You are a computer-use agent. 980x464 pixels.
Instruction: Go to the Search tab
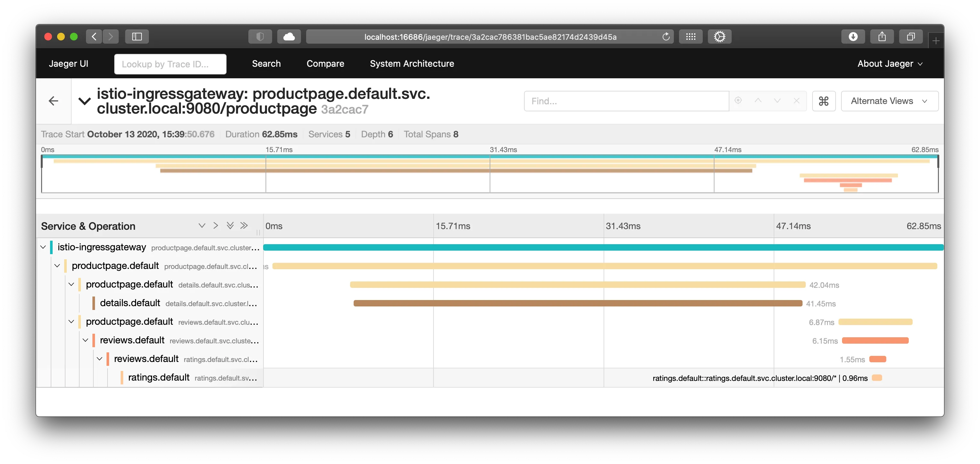[x=266, y=64]
